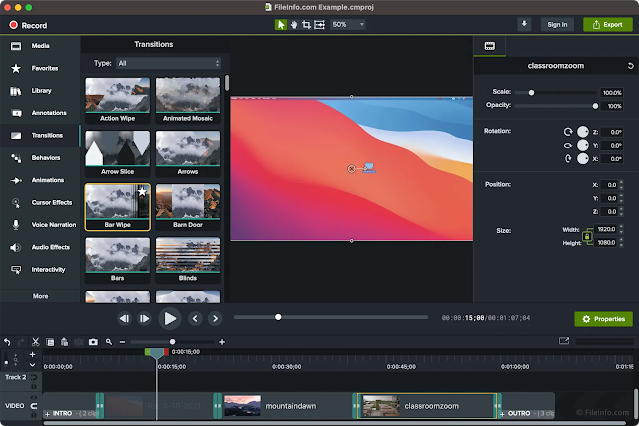639x426 pixels.
Task: Click the Audio Effects speaker icon
Action: click(x=16, y=247)
